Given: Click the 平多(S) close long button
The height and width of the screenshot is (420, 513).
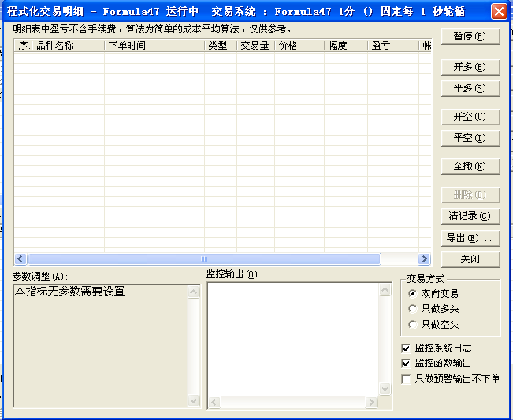Looking at the screenshot, I should click(470, 88).
